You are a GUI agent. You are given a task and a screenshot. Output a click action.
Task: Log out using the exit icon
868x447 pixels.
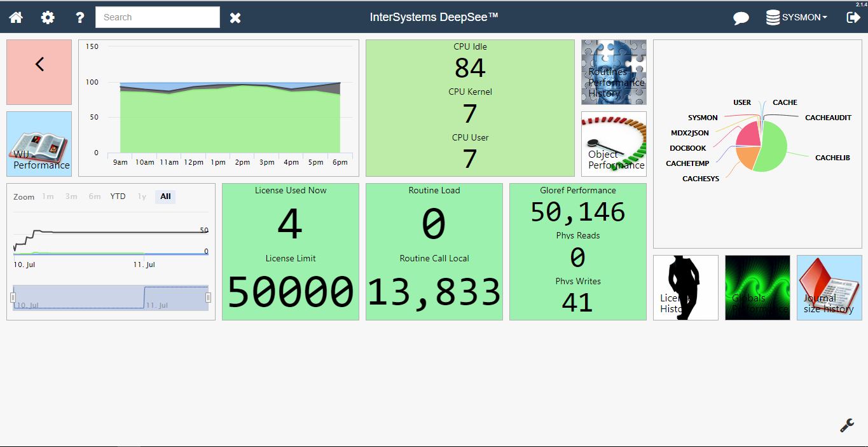pyautogui.click(x=853, y=17)
